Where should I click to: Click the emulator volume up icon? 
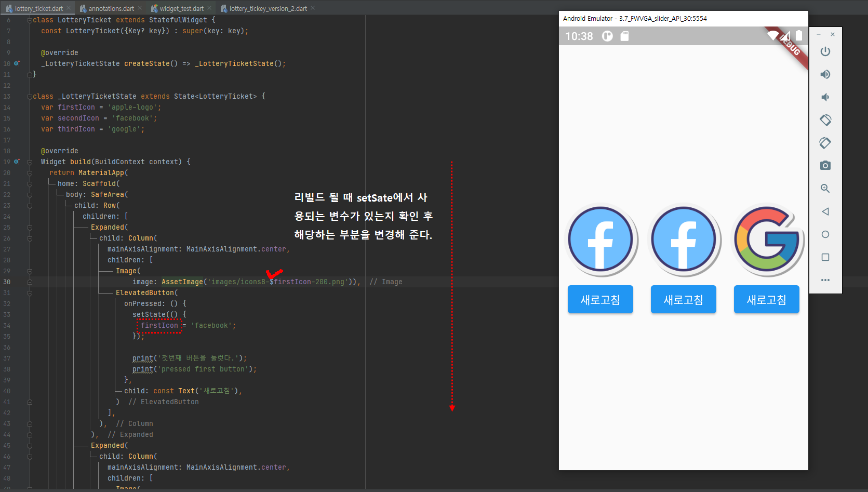pos(825,74)
